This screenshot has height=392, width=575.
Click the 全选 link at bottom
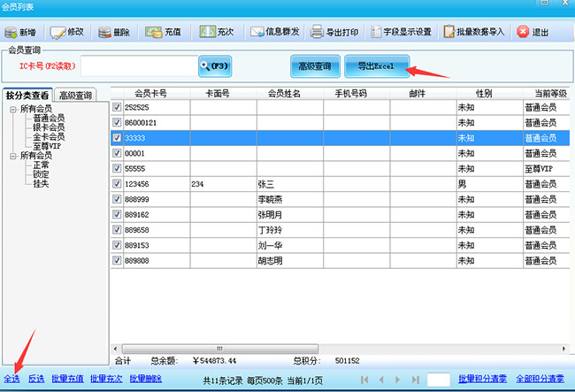tap(12, 379)
